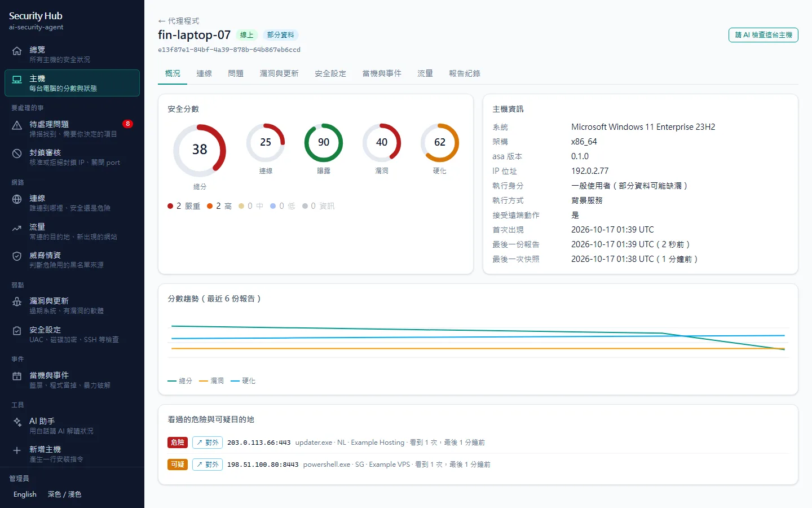
Task: Click the 新增主機 plus icon
Action: 17,450
